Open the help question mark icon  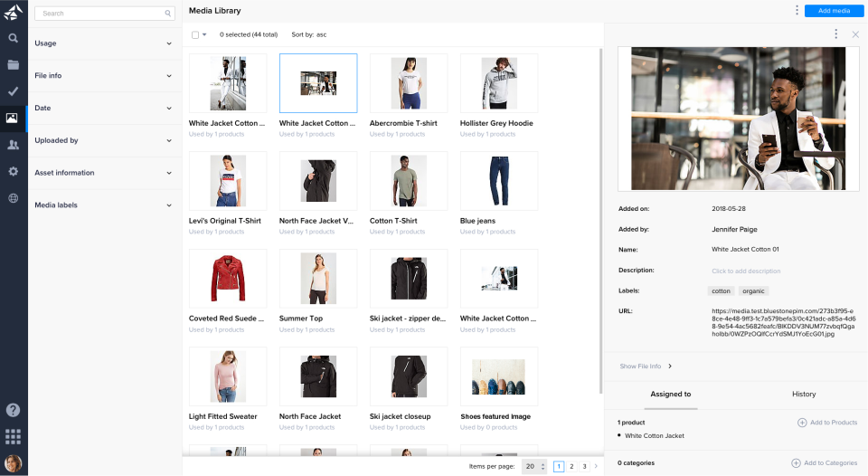tap(14, 410)
